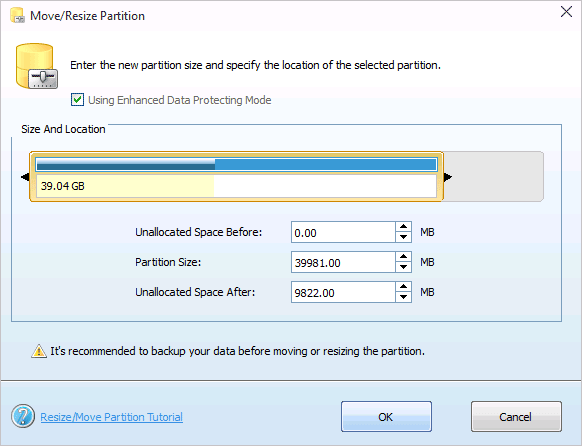Decrease Unallocated Space After with down arrow
The height and width of the screenshot is (446, 582).
(x=403, y=297)
